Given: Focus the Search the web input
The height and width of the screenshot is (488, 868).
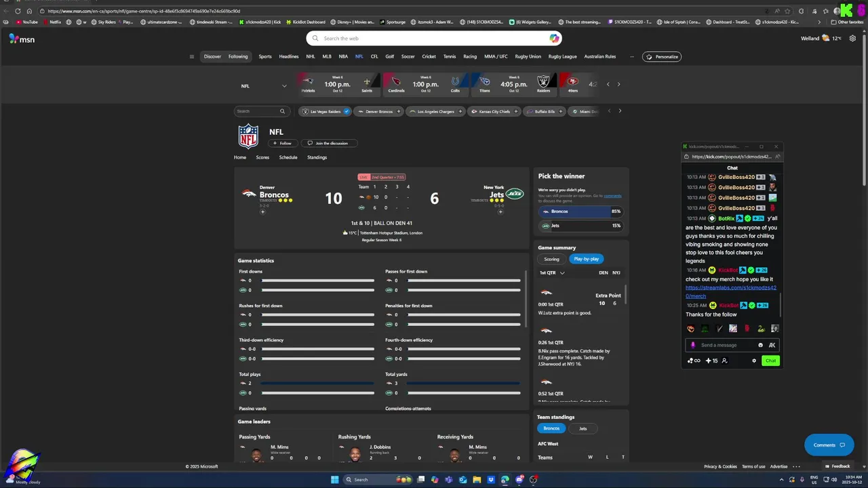Looking at the screenshot, I should tap(434, 39).
